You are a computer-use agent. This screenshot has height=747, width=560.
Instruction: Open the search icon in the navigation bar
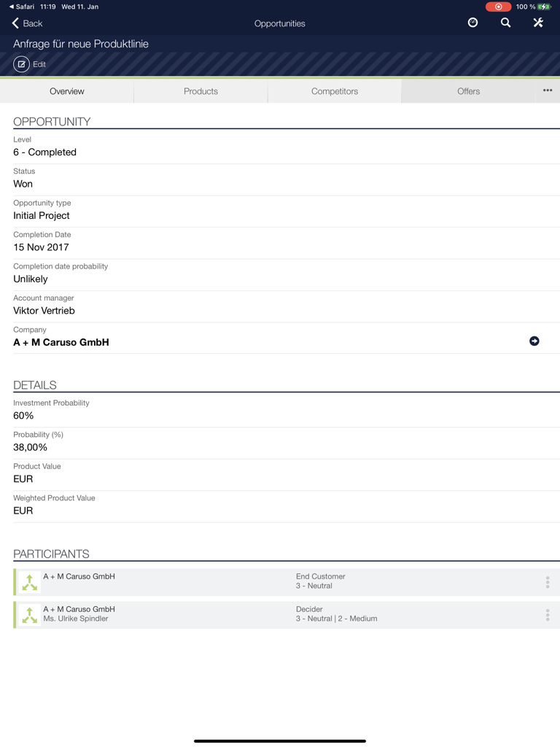tap(505, 23)
